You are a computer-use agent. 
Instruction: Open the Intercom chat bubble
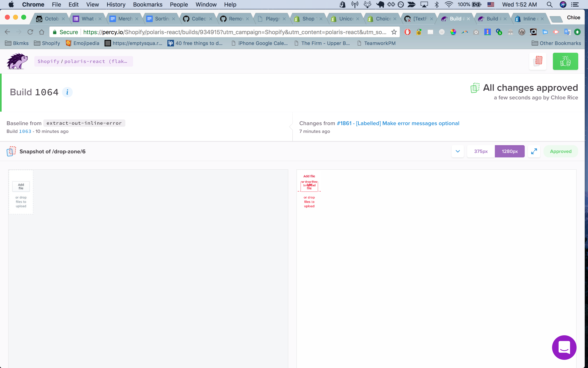coord(564,347)
